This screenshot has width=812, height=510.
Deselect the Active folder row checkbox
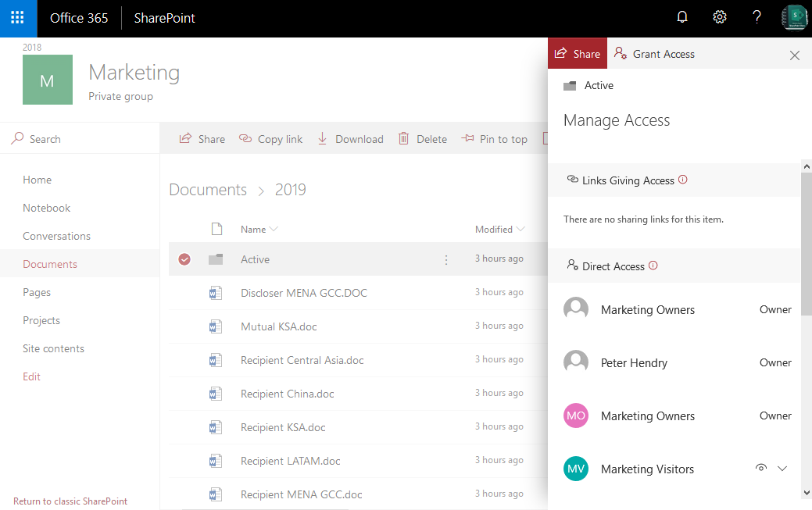tap(184, 259)
